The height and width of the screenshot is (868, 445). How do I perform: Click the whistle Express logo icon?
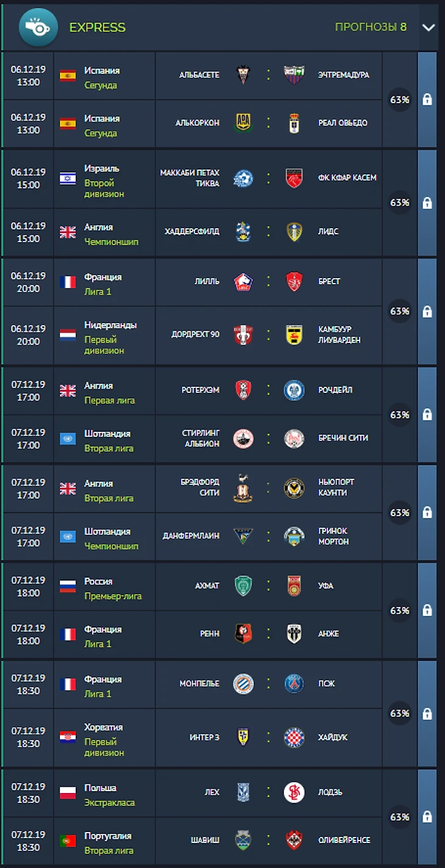point(38,27)
